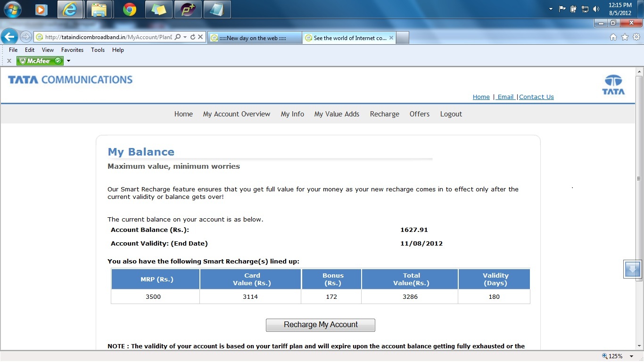Click the network tray icon
The image size is (644, 362).
(585, 9)
